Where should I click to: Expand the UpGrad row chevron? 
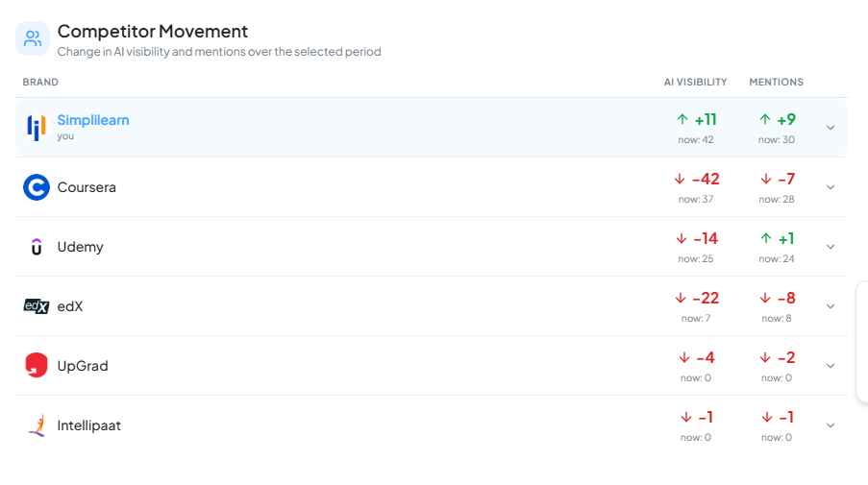click(x=831, y=366)
